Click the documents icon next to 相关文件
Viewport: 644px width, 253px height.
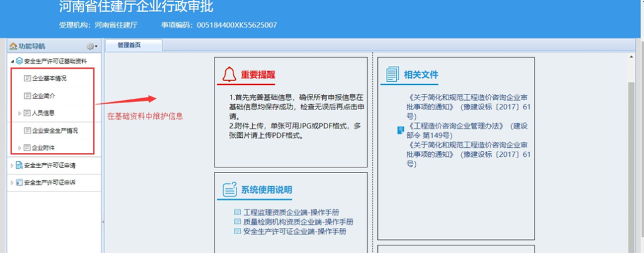(x=392, y=74)
